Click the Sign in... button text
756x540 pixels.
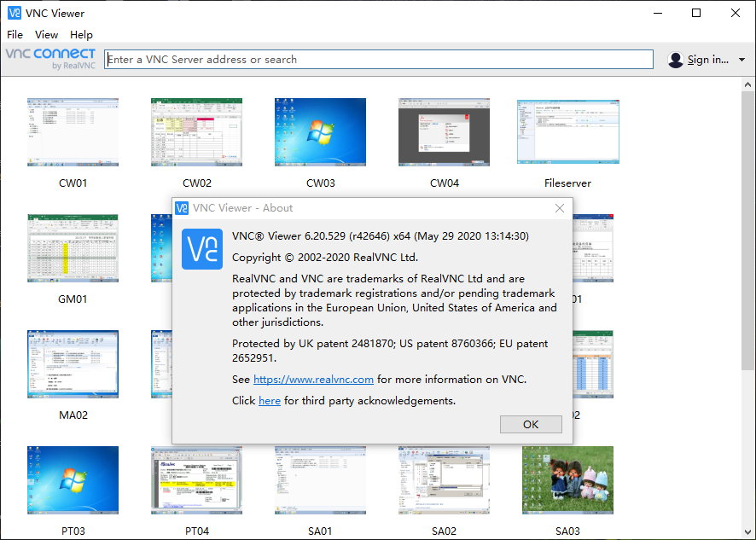(x=707, y=60)
